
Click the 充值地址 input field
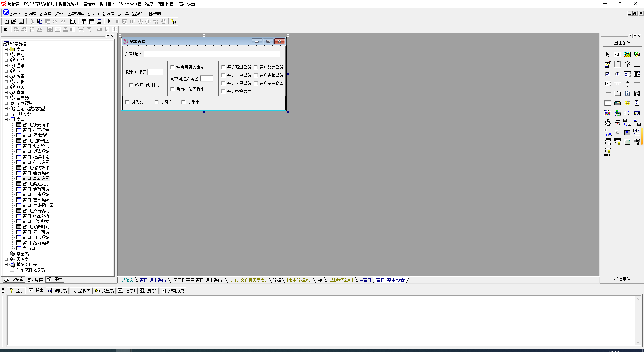tap(212, 54)
